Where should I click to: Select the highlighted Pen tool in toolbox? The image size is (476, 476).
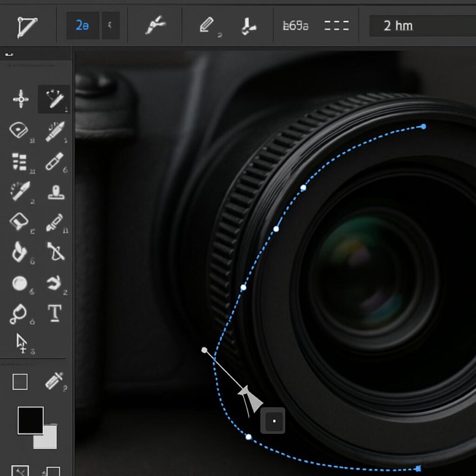click(x=54, y=99)
